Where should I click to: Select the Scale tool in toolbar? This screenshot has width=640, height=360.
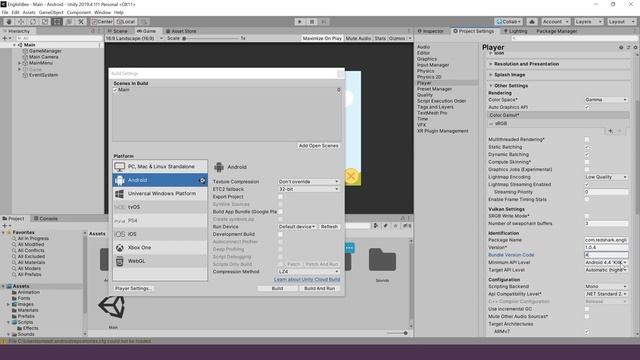click(x=45, y=22)
